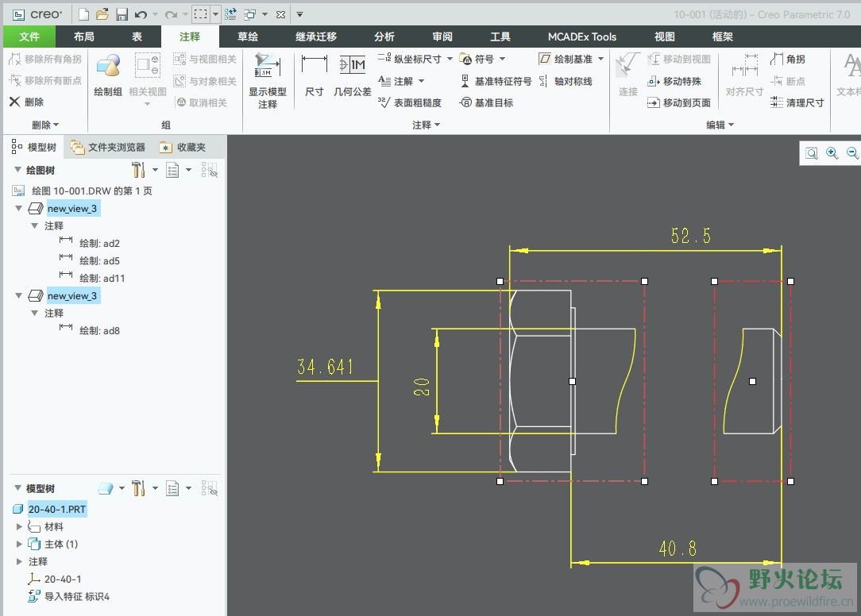861x616 pixels.
Task: Collapse the 模型树 panel triangle
Action: [x=17, y=487]
